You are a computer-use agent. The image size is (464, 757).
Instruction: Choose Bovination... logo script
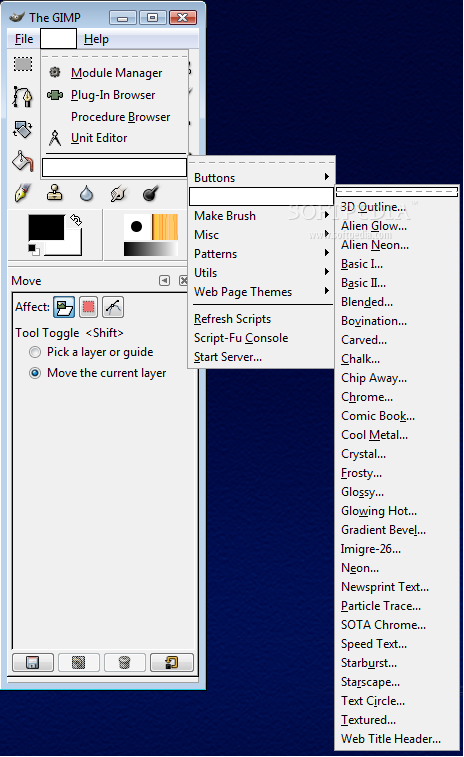click(x=397, y=321)
